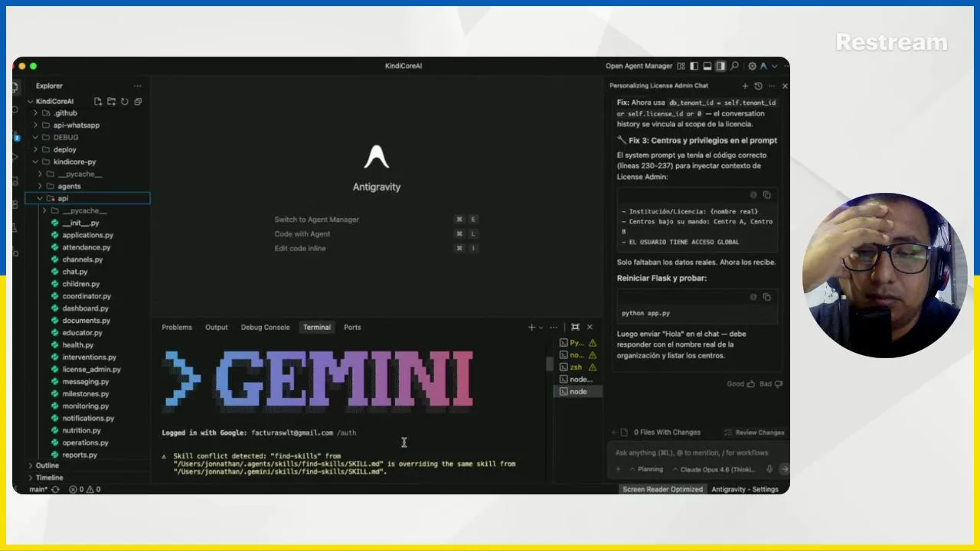The image size is (980, 551).
Task: Open the search magnifier in title bar
Action: click(x=734, y=66)
